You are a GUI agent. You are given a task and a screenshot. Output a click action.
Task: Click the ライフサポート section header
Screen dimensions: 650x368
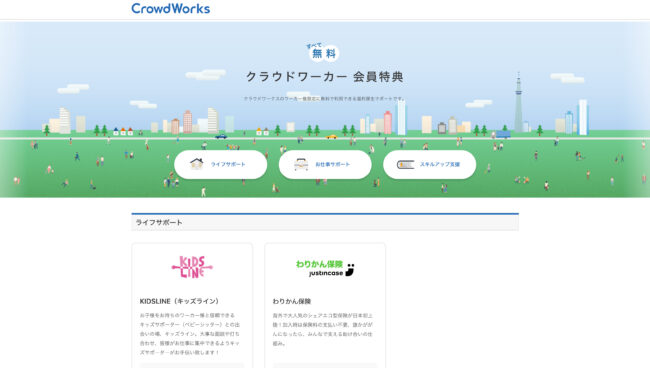(x=325, y=222)
